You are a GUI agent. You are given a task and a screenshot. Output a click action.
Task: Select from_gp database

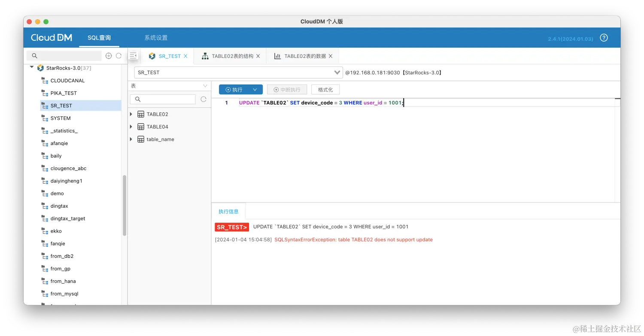point(61,269)
